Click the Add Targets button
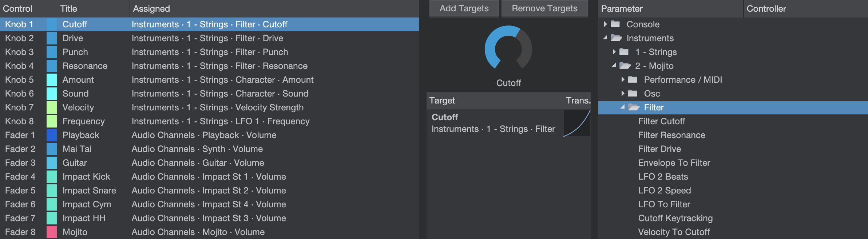 click(x=464, y=8)
